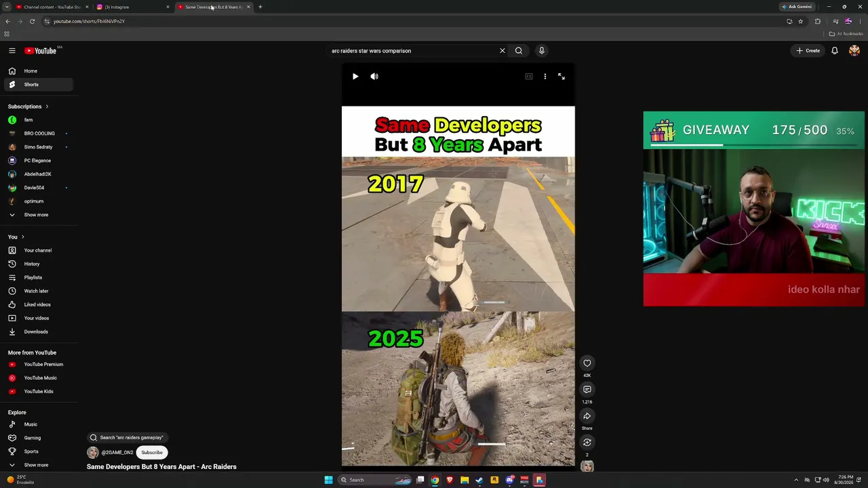This screenshot has width=868, height=488.
Task: Open Steam from the taskbar
Action: (x=479, y=480)
